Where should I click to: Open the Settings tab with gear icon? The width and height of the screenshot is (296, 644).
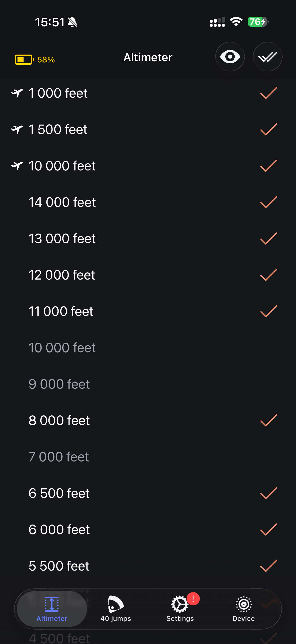coord(180,609)
